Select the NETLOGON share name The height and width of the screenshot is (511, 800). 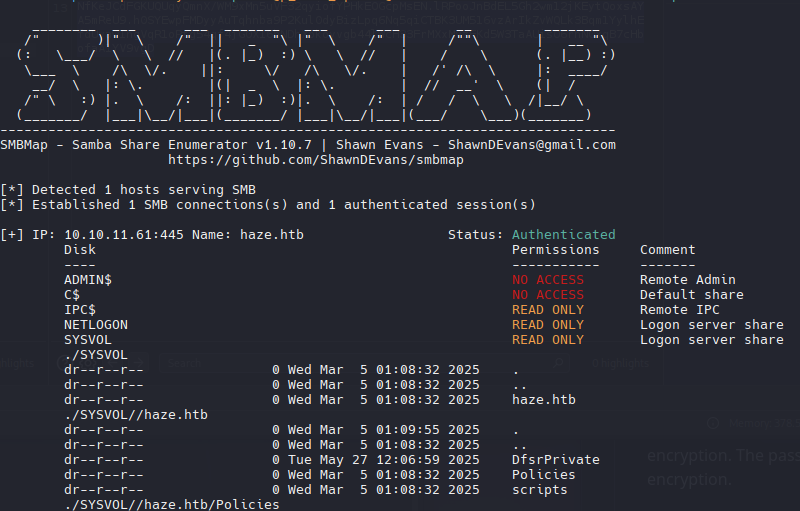[96, 325]
